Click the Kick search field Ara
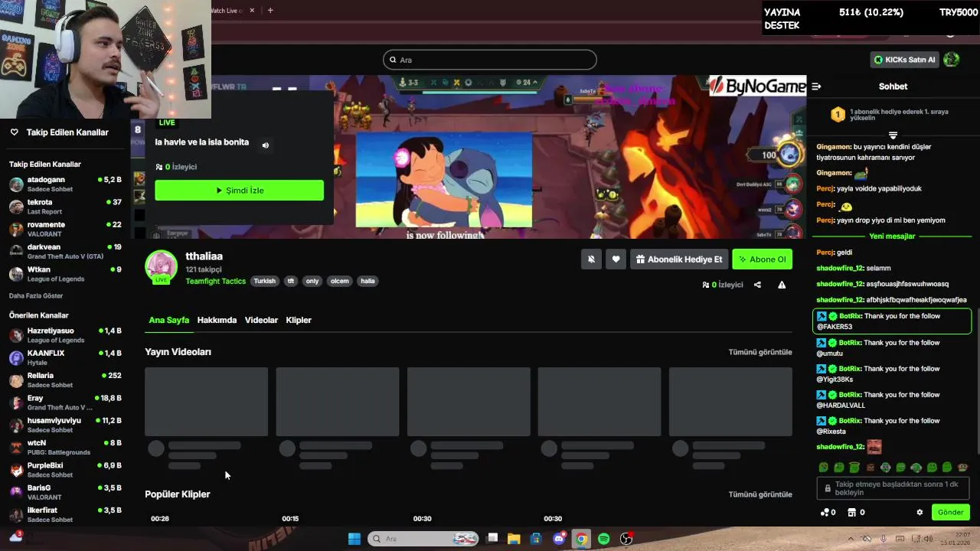Image resolution: width=980 pixels, height=551 pixels. pyautogui.click(x=490, y=60)
